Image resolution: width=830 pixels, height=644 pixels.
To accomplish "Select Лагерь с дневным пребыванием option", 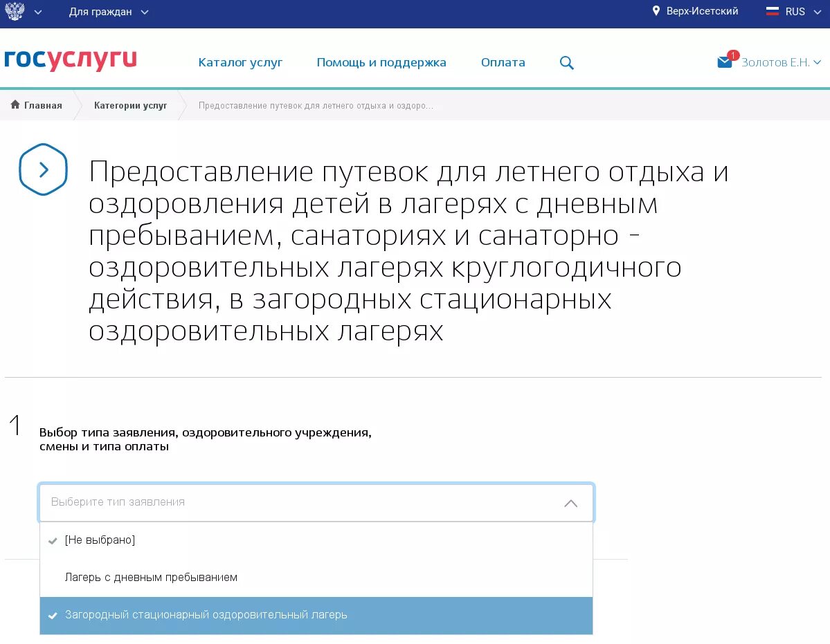I will point(151,578).
